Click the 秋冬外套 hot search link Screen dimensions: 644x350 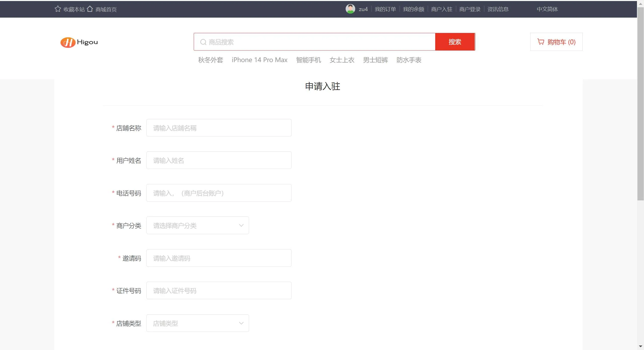pos(211,60)
